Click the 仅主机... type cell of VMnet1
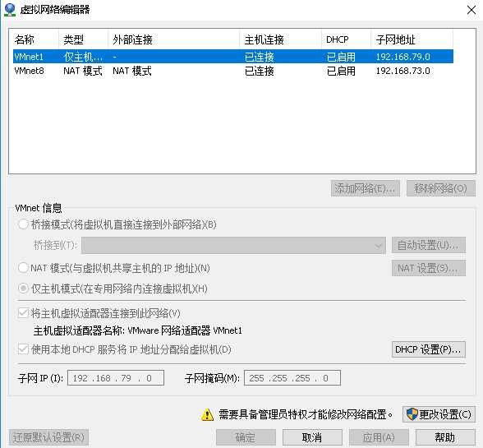 [83, 57]
